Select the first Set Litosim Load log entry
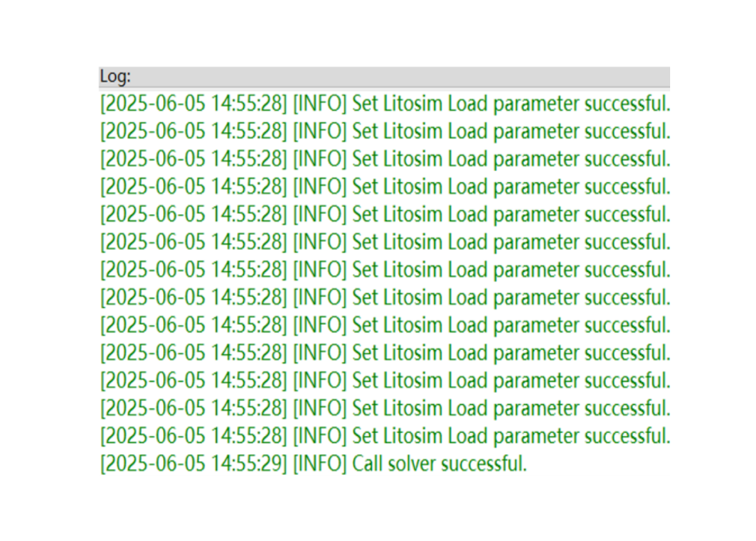The image size is (756, 541). click(386, 103)
